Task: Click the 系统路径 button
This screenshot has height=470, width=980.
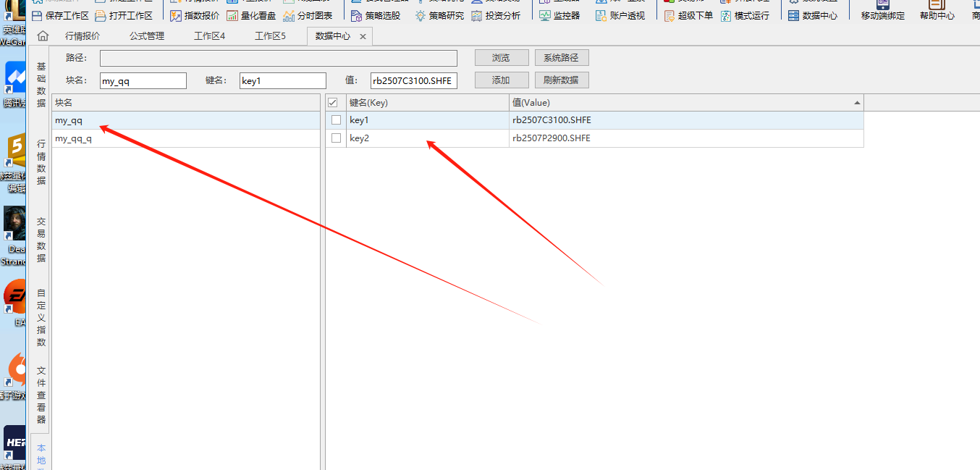Action: (562, 58)
